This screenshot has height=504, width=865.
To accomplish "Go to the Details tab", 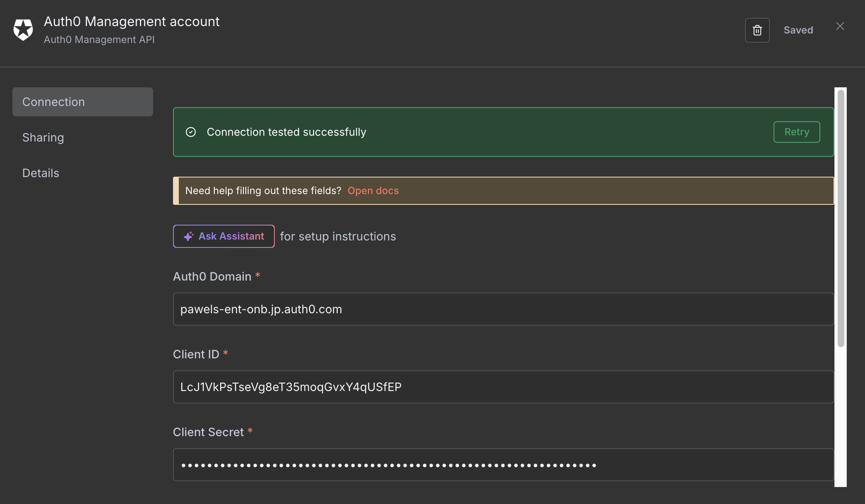I will [x=41, y=173].
